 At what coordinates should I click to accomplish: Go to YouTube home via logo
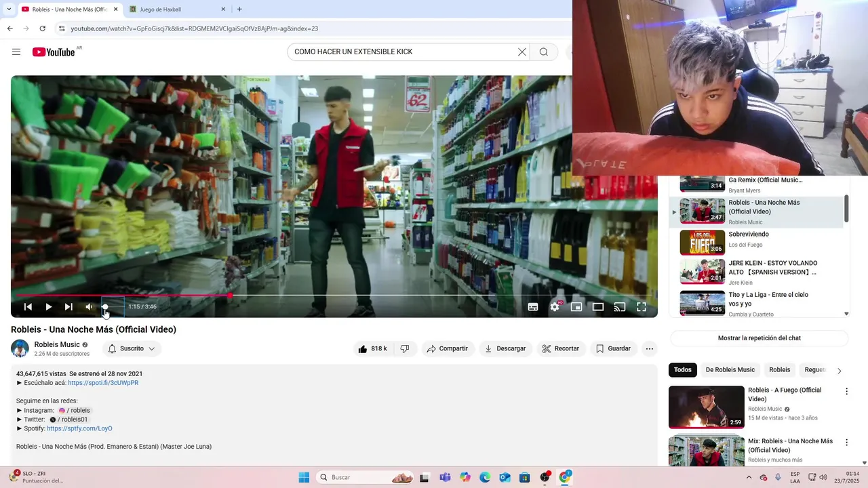point(54,52)
